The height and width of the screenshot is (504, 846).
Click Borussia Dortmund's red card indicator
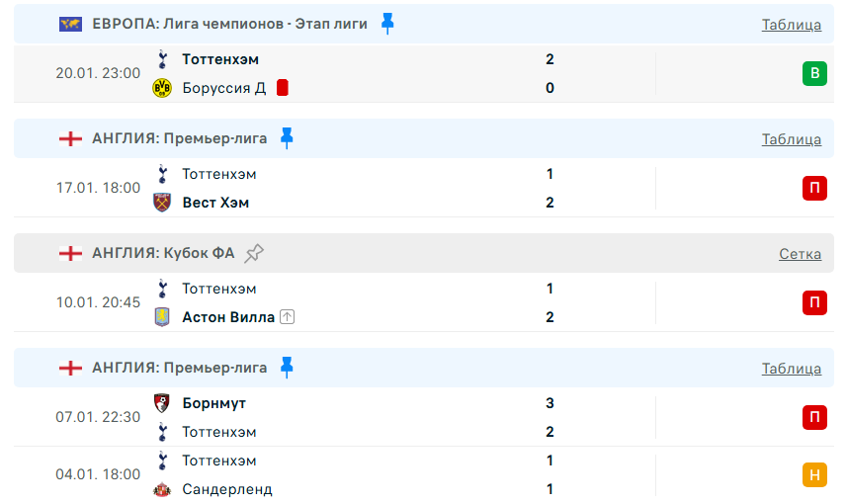[282, 88]
